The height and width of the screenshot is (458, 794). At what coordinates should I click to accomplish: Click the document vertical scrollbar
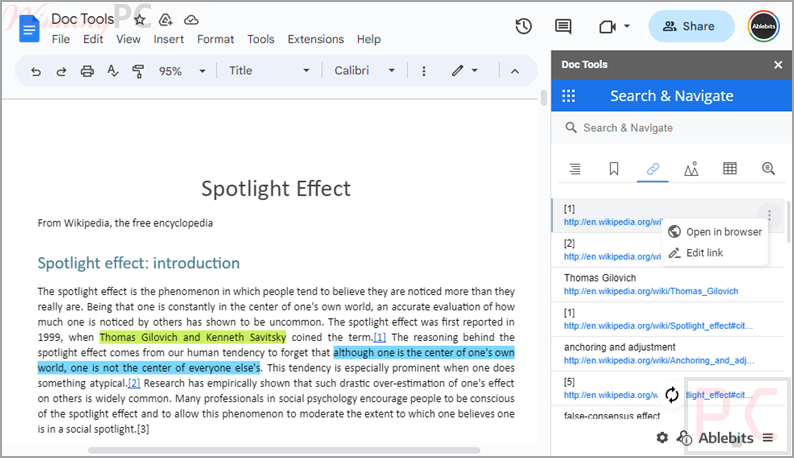pos(544,97)
